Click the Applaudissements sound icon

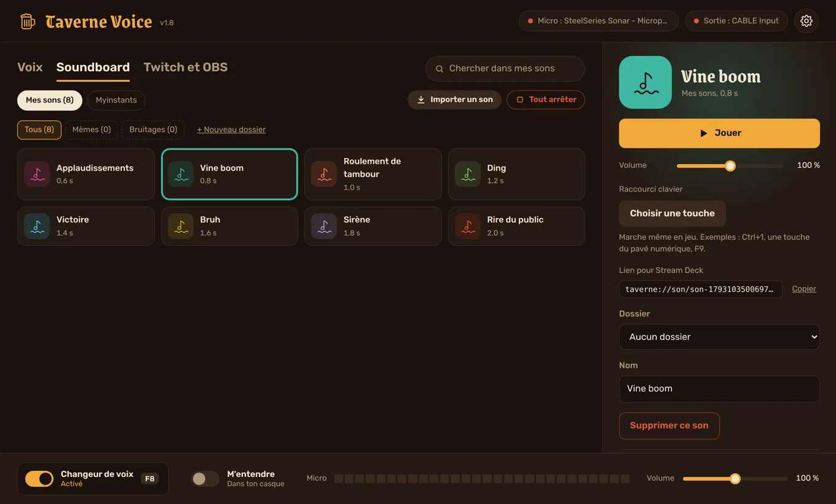tap(37, 174)
